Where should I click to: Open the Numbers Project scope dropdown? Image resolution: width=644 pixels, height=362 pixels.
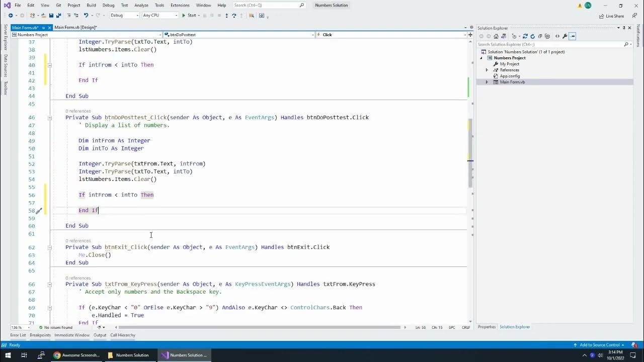[86, 35]
